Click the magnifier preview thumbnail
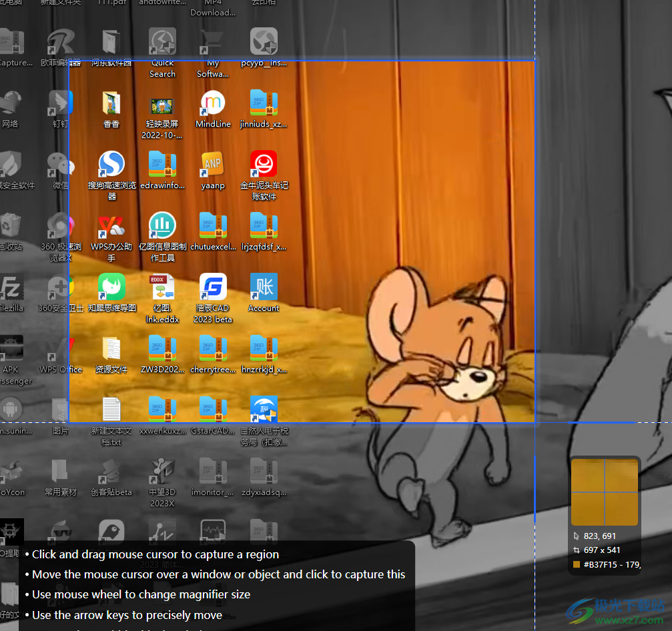The height and width of the screenshot is (631, 672). click(605, 492)
